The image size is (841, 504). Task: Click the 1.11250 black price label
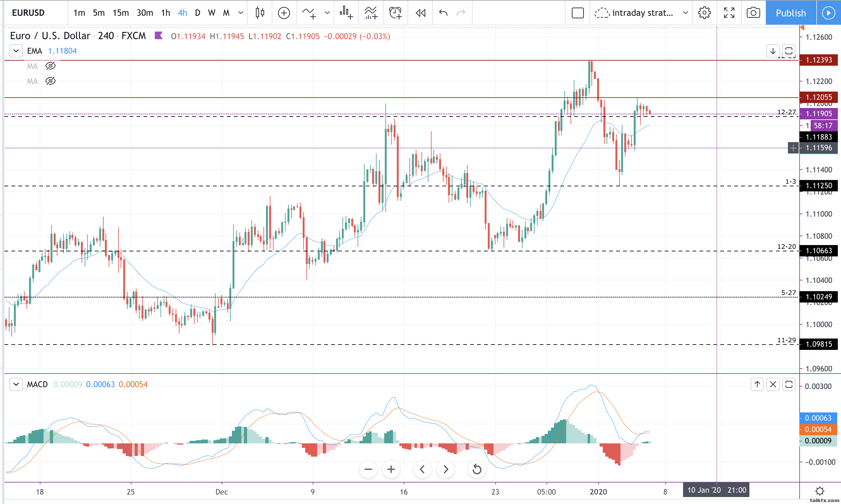[819, 186]
